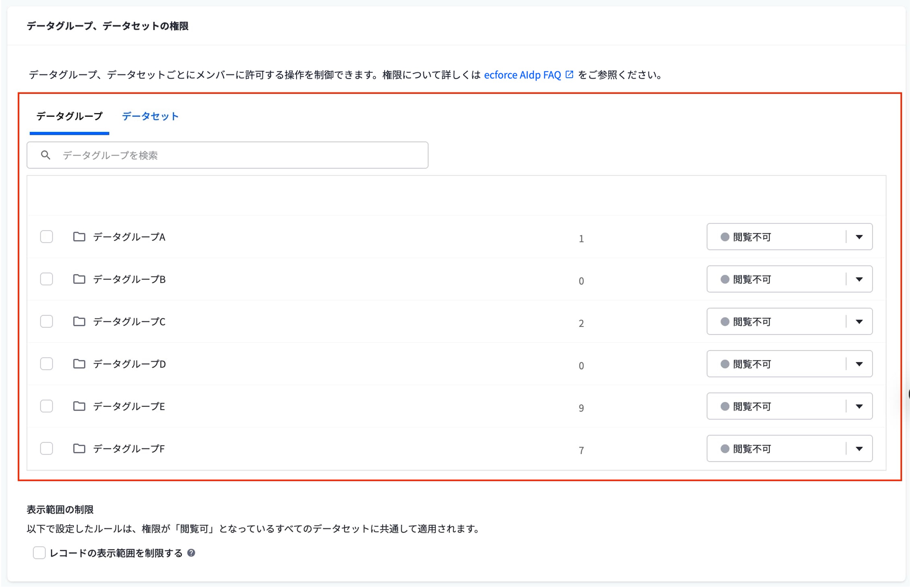Click the help question mark icon
This screenshot has height=588, width=910.
[x=191, y=553]
